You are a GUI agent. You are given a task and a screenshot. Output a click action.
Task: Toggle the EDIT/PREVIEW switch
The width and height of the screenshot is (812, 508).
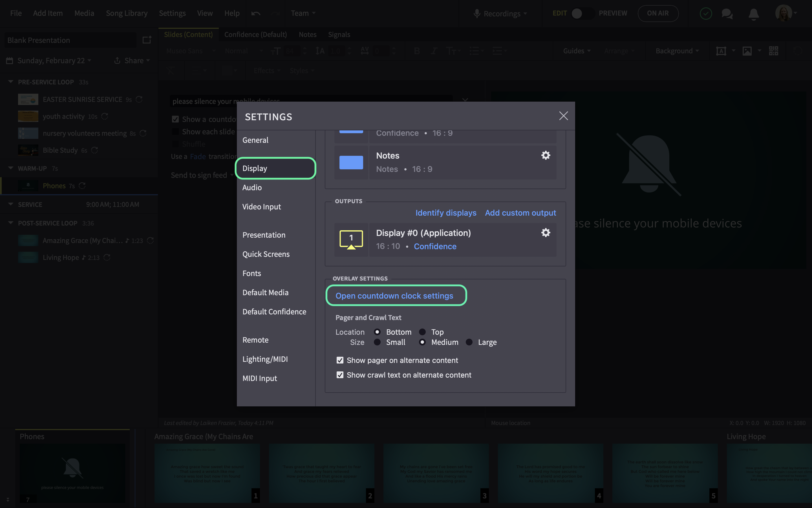pos(582,14)
